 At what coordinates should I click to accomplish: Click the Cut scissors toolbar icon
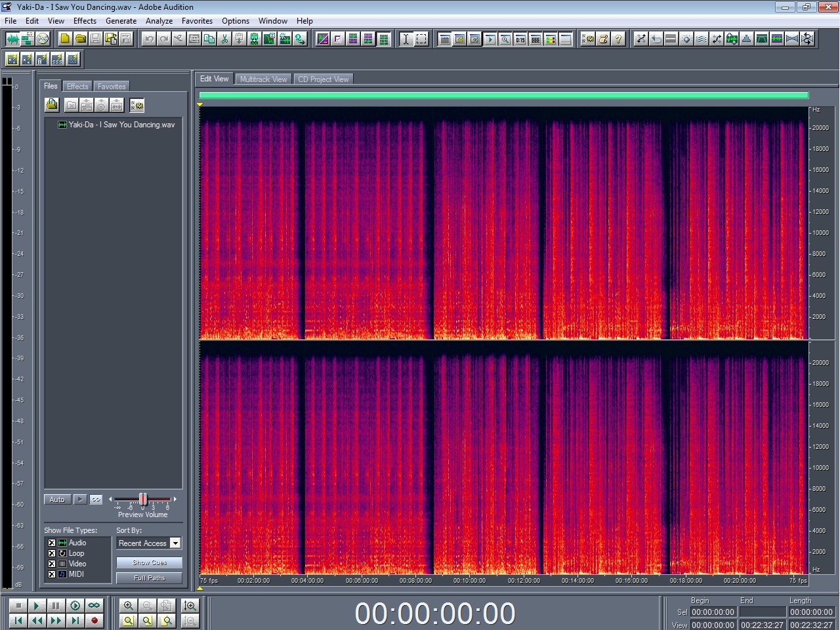(224, 39)
